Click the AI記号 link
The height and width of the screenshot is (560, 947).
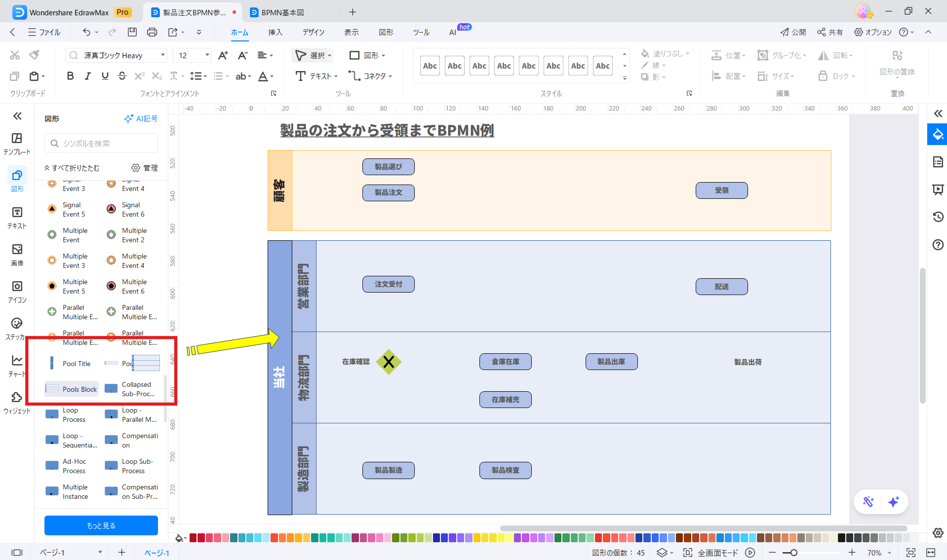(141, 118)
